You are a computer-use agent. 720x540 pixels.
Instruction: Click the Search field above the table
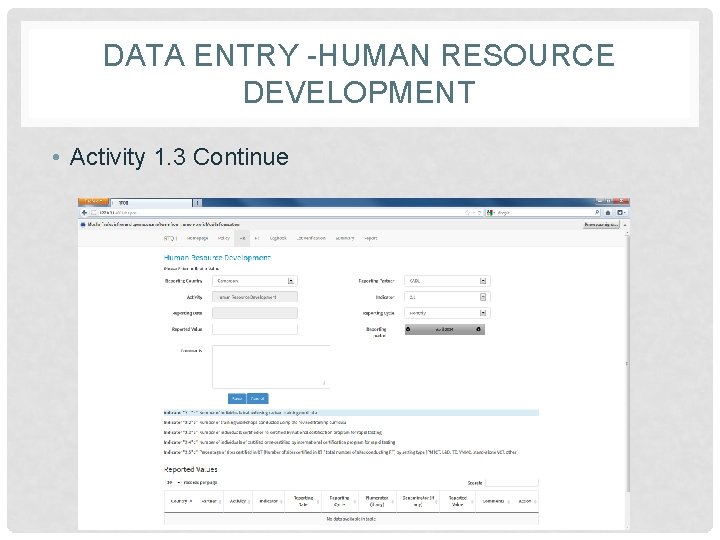point(512,483)
